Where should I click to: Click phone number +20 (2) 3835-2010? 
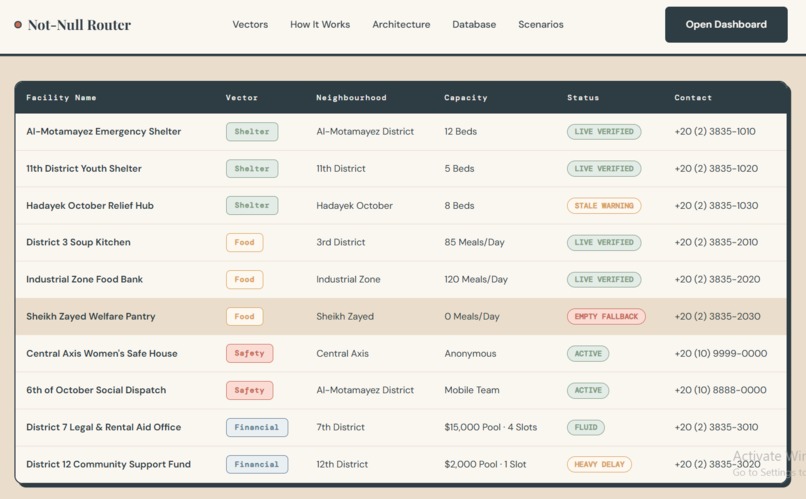click(x=716, y=242)
